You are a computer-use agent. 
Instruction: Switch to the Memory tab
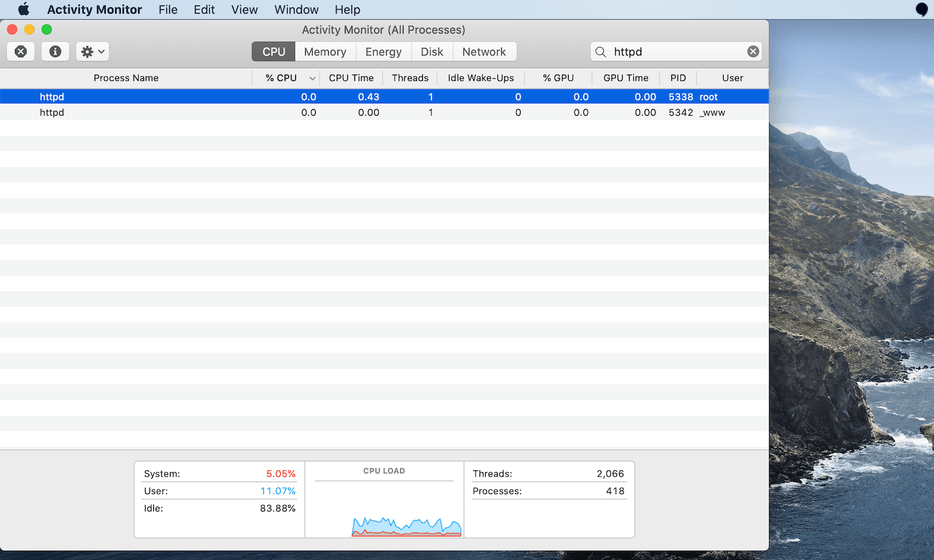click(325, 52)
